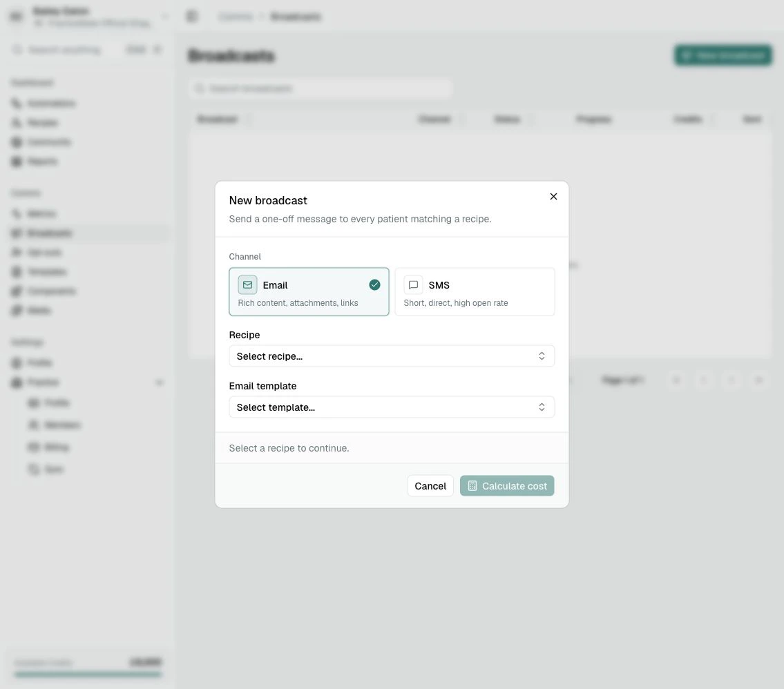This screenshot has height=689, width=784.
Task: Open the Select recipe dropdown
Action: click(x=392, y=356)
